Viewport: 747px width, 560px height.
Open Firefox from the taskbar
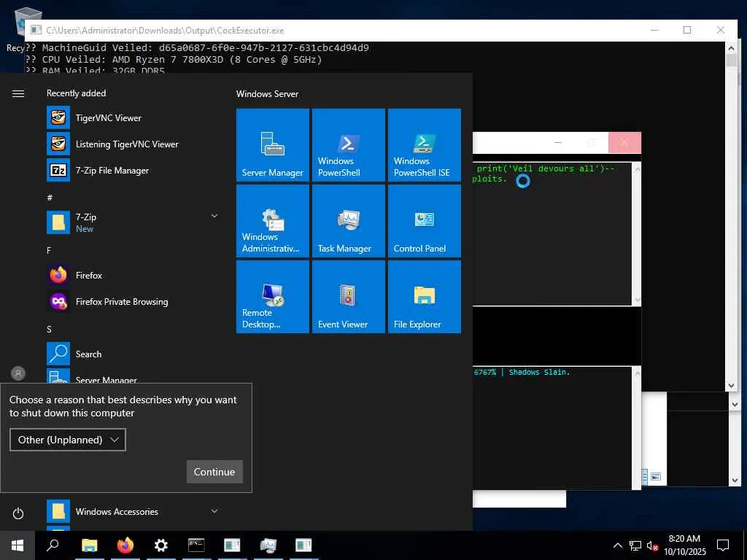125,545
